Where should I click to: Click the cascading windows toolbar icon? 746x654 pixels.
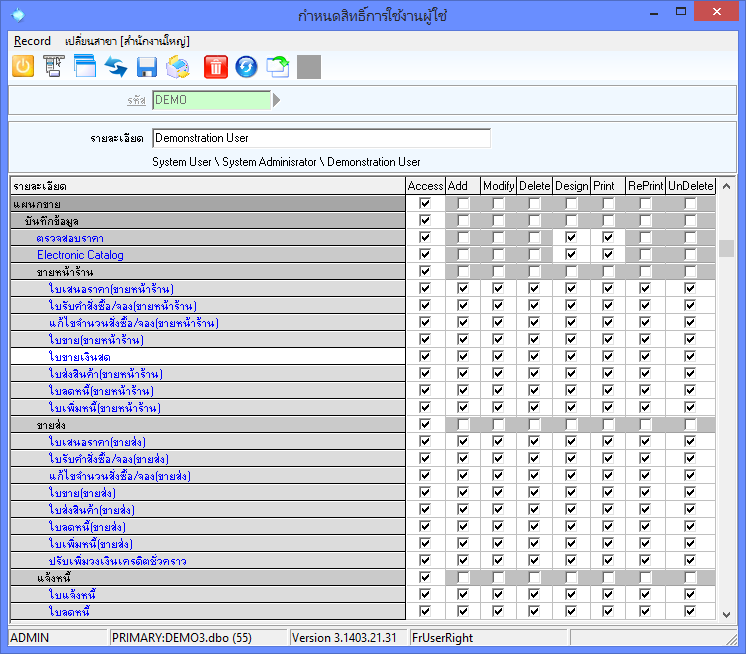[84, 67]
